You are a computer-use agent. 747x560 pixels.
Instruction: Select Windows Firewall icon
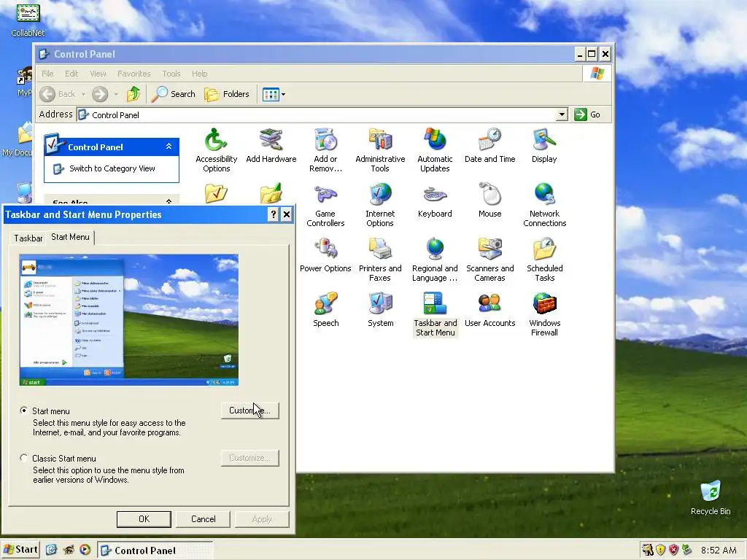coord(544,314)
